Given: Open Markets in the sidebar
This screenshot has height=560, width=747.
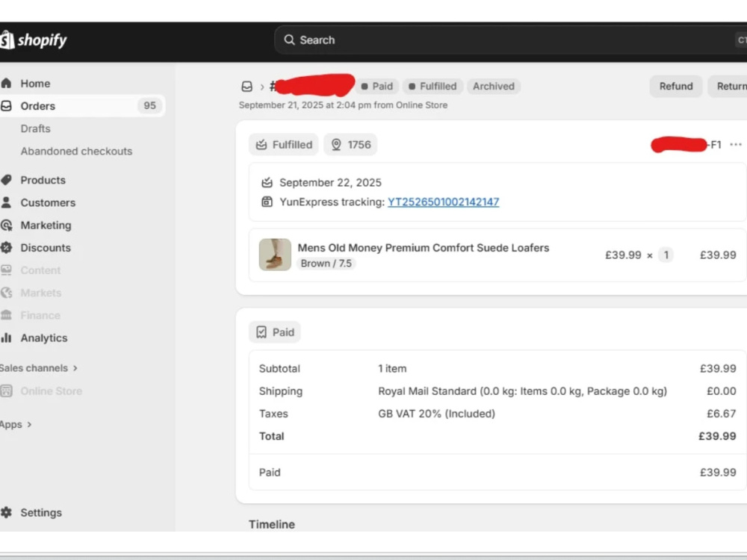Looking at the screenshot, I should click(41, 293).
